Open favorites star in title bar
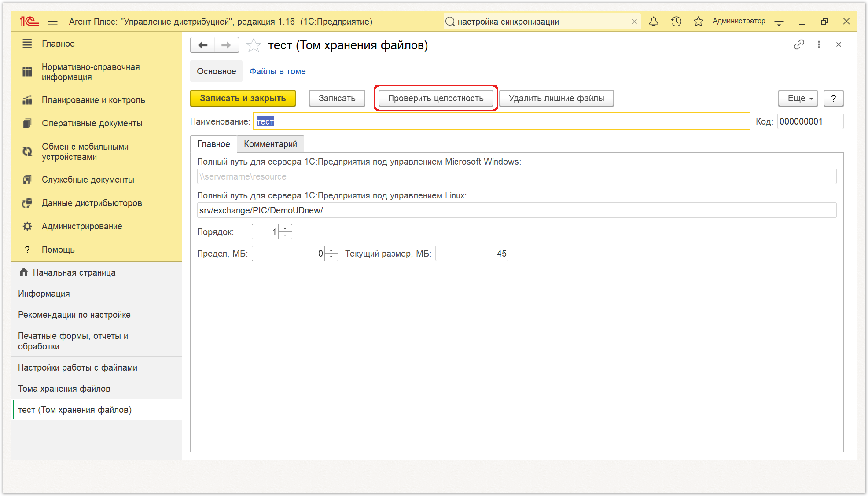868x496 pixels. coord(698,21)
